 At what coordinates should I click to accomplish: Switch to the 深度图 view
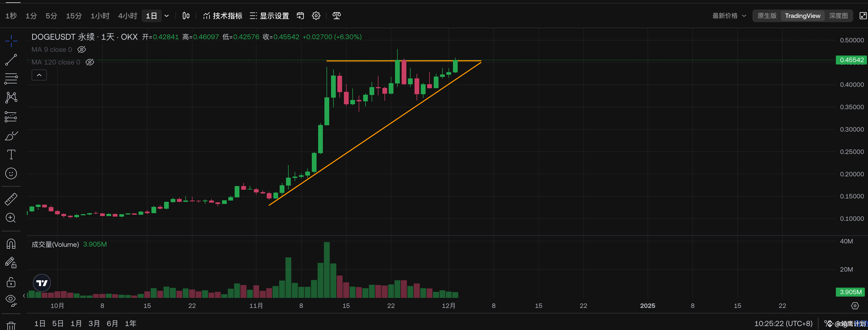click(x=839, y=16)
